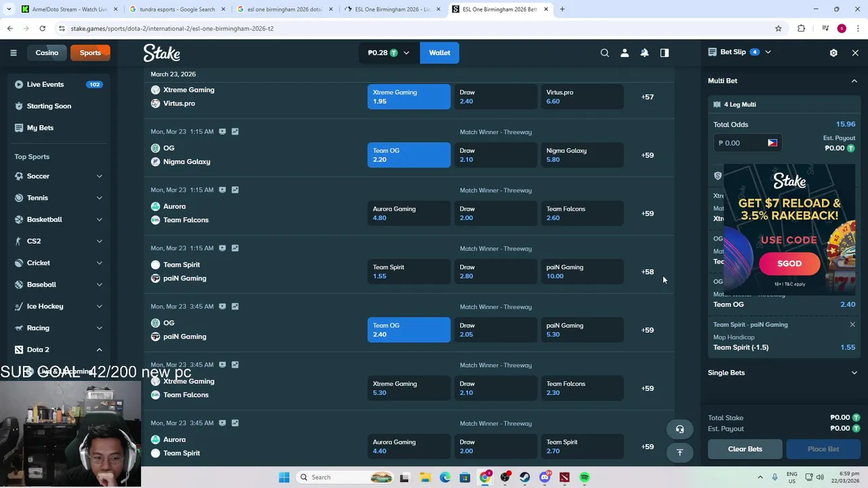Click the Baseball sport icon
Image resolution: width=868 pixels, height=488 pixels.
point(19,285)
